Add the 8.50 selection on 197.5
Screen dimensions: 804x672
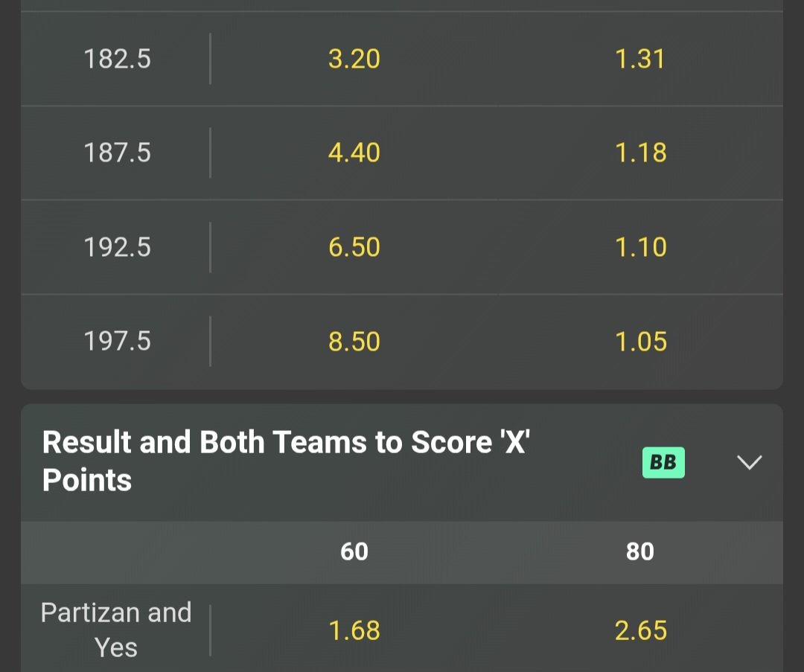coord(354,342)
